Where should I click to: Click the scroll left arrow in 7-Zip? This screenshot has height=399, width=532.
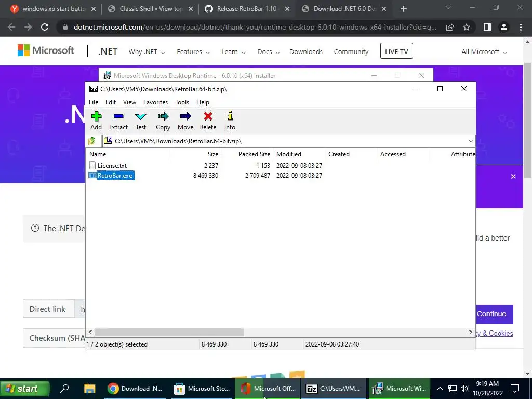90,332
